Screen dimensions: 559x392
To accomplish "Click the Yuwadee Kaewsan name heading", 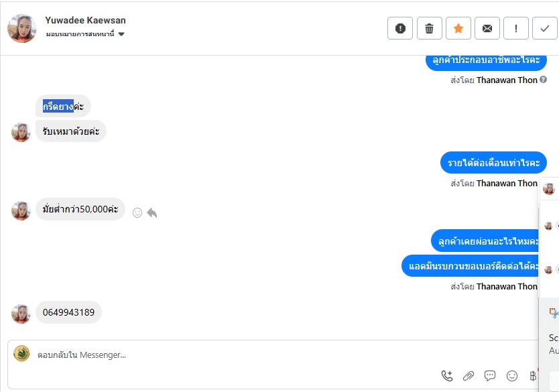I will coord(85,20).
